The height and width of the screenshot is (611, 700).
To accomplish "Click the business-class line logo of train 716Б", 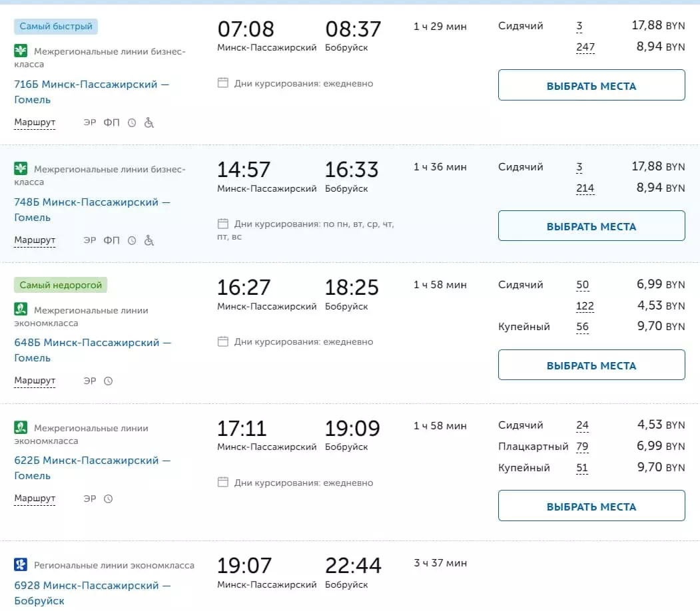I will tap(21, 51).
